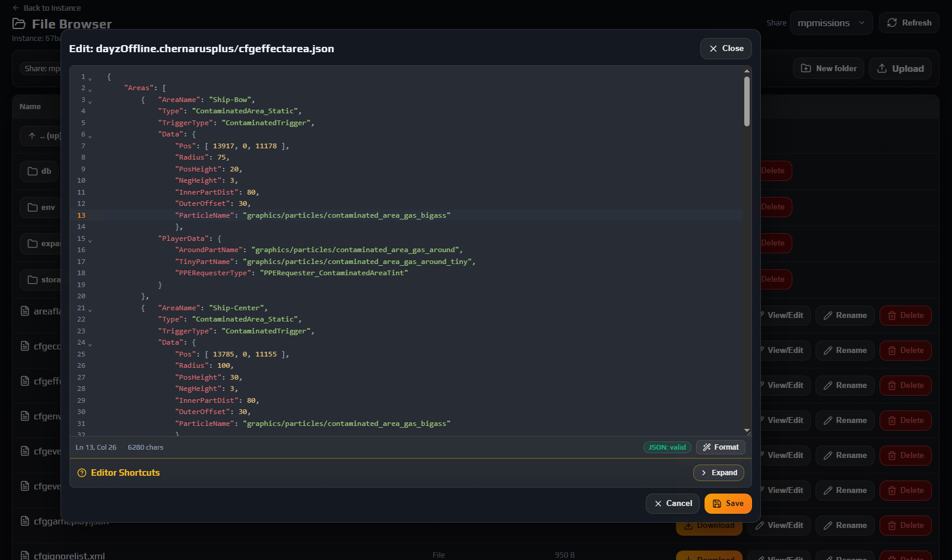
Task: View/Edit the areaflags file row
Action: click(x=780, y=316)
